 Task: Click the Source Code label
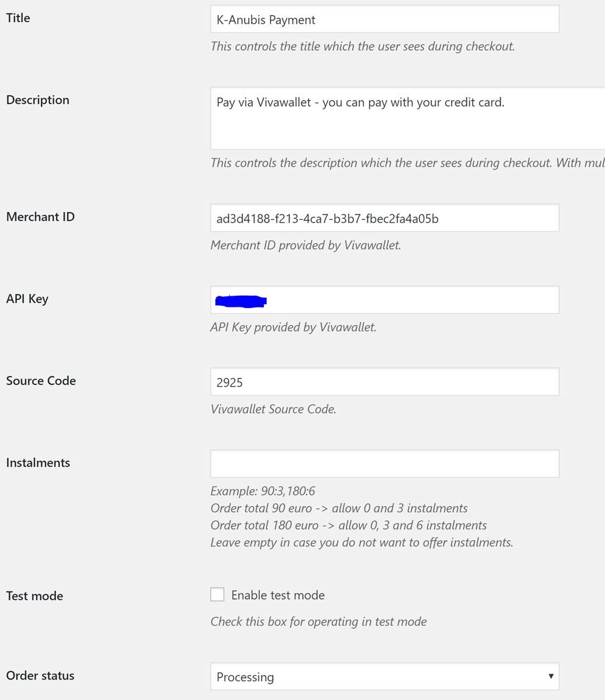(41, 380)
